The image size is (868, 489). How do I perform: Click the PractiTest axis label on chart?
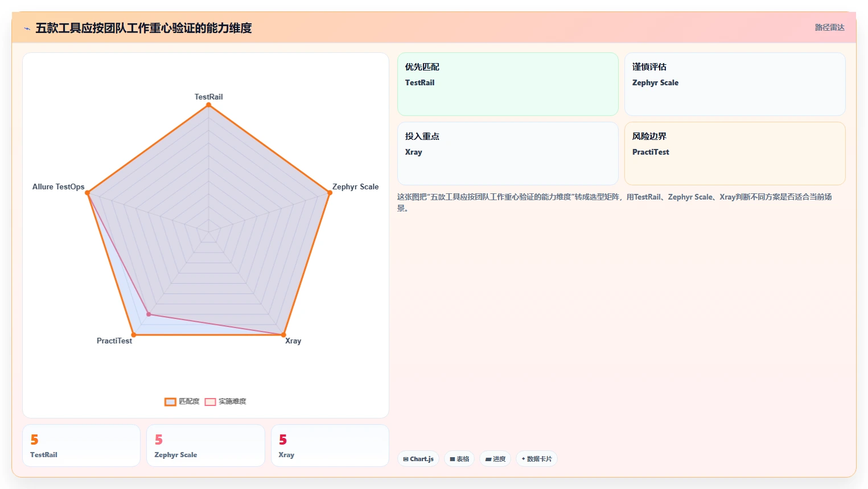point(114,341)
